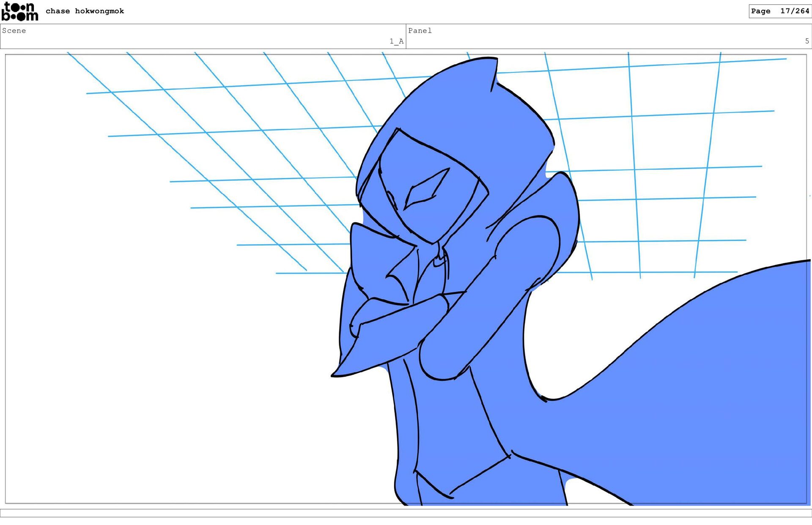Select the scene number 1_A
Viewport: 812px width, 525px height.
396,41
